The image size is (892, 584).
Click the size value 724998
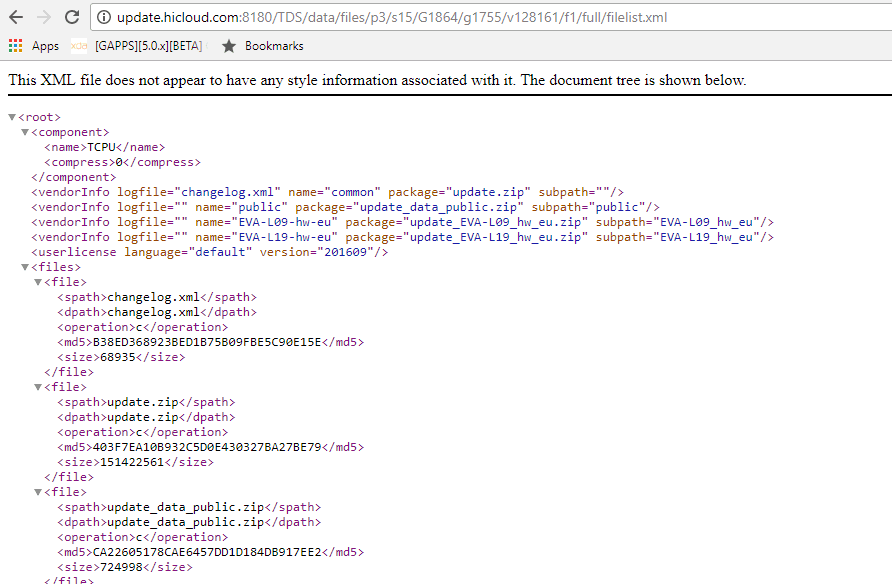click(x=121, y=567)
